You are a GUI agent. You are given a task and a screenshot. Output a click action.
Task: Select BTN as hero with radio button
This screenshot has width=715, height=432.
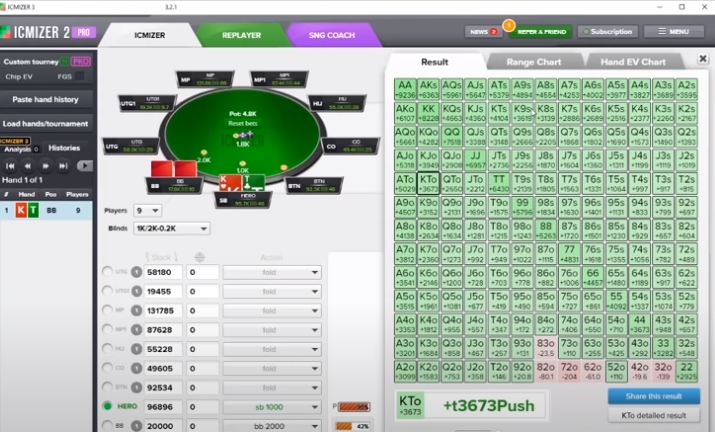pyautogui.click(x=108, y=387)
